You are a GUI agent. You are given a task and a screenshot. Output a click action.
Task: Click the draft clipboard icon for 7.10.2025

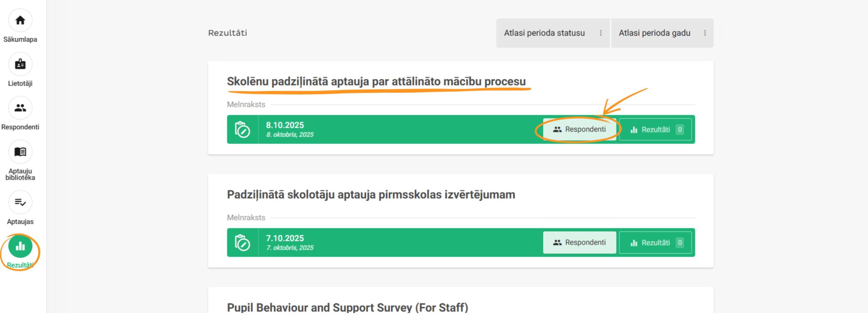click(x=242, y=243)
